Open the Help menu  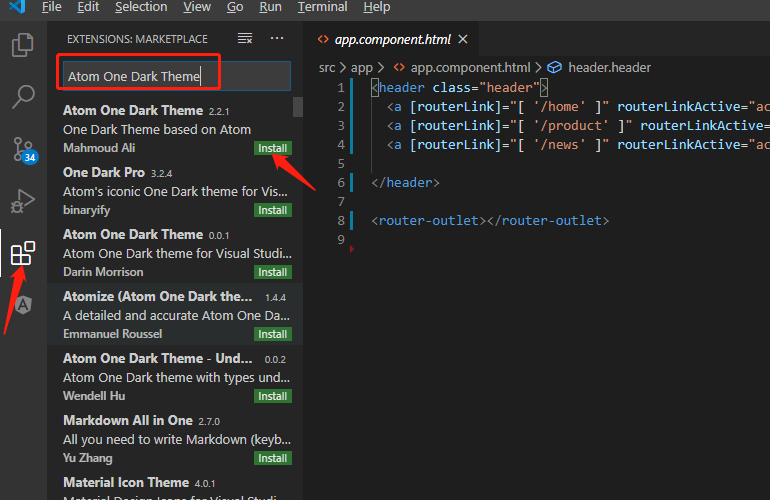[x=377, y=7]
